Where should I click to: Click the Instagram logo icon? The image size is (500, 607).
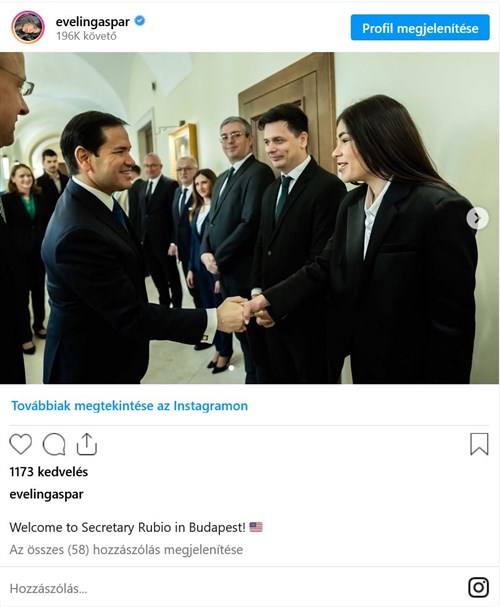[x=479, y=587]
